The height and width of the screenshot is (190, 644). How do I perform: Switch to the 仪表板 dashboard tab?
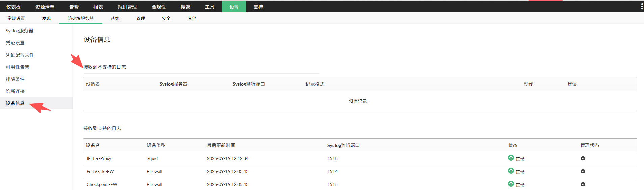coord(14,7)
